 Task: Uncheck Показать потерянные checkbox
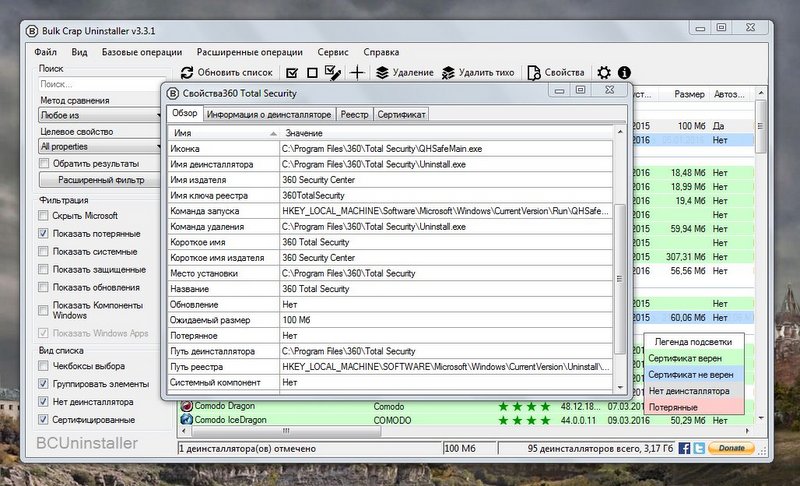(x=43, y=234)
